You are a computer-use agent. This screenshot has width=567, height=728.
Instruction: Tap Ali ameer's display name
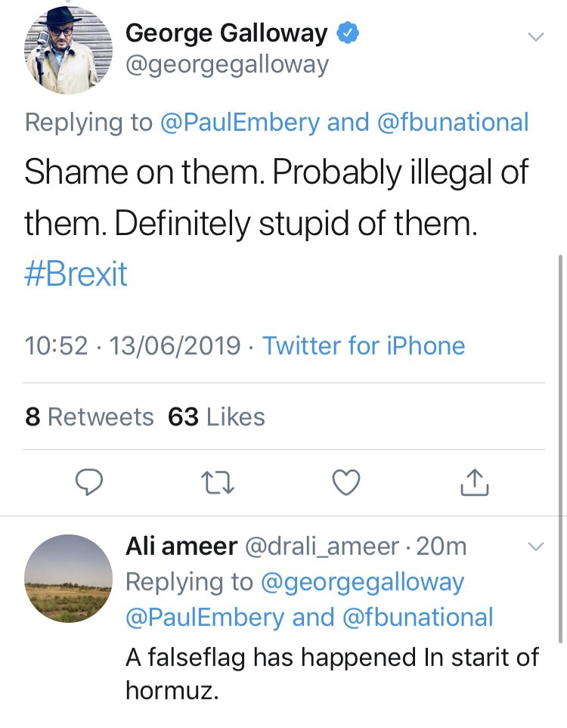(181, 547)
